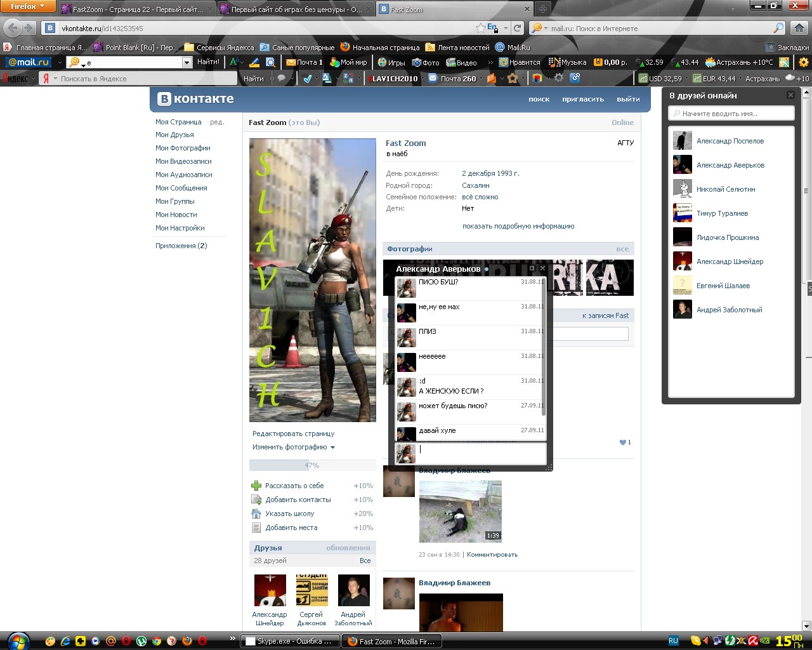Click the Yandex toolbar Почта 260 item
812x650 pixels.
point(452,79)
